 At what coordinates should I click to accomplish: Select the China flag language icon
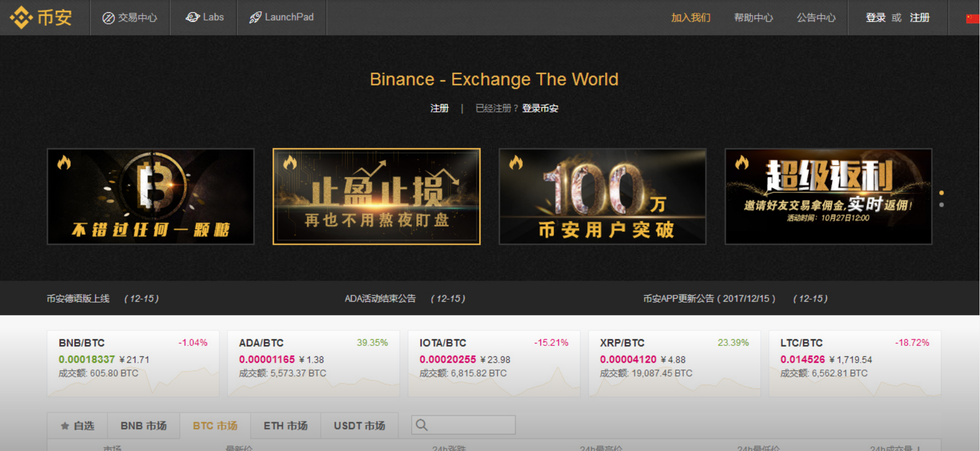972,19
